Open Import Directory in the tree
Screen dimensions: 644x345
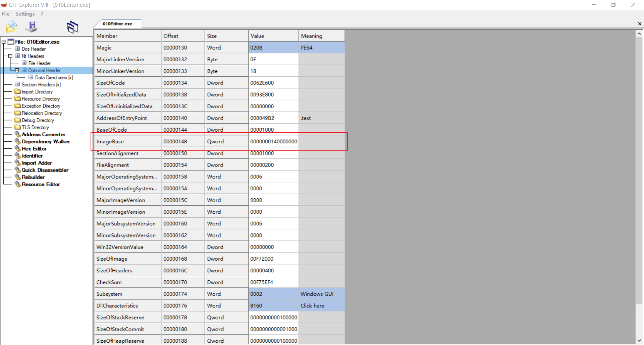pos(37,92)
